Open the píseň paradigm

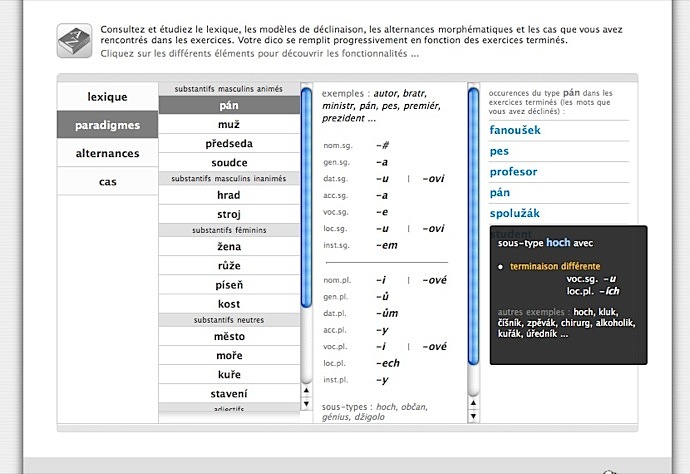[229, 285]
